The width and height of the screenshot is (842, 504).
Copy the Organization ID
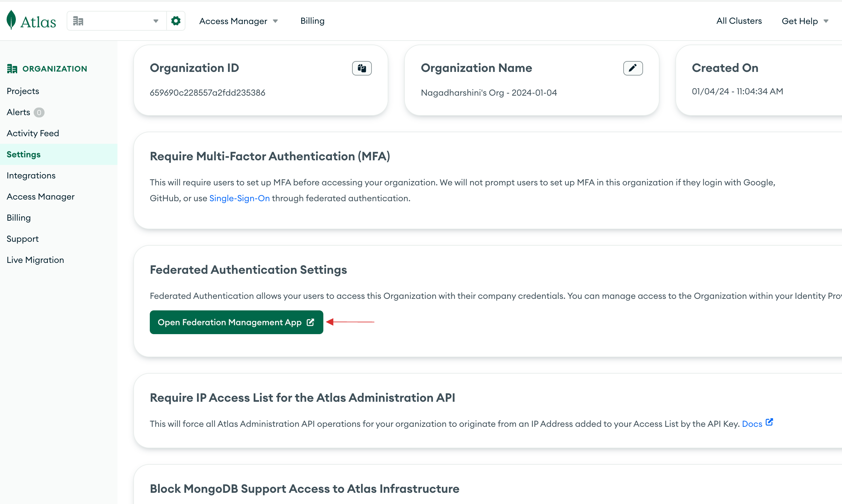tap(362, 68)
